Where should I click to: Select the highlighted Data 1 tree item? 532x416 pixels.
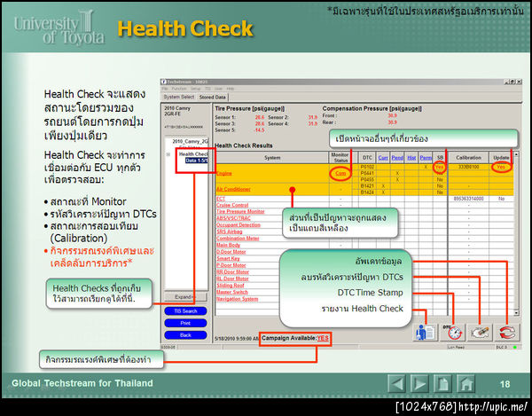196,161
